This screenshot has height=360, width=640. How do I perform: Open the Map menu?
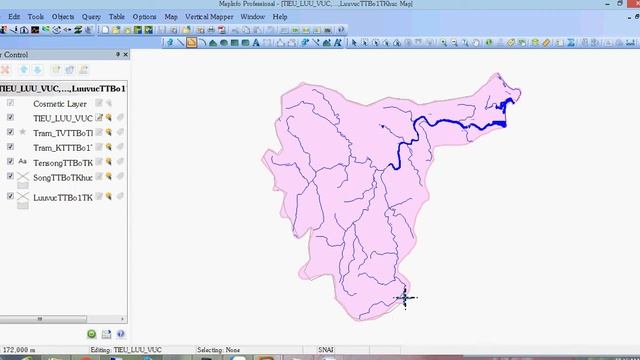pyautogui.click(x=171, y=17)
